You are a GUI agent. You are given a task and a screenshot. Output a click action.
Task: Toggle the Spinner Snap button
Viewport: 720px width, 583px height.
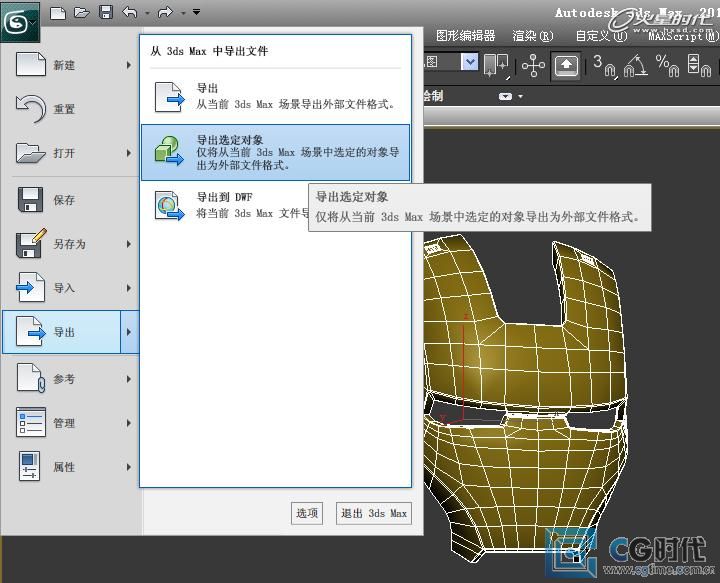click(699, 66)
